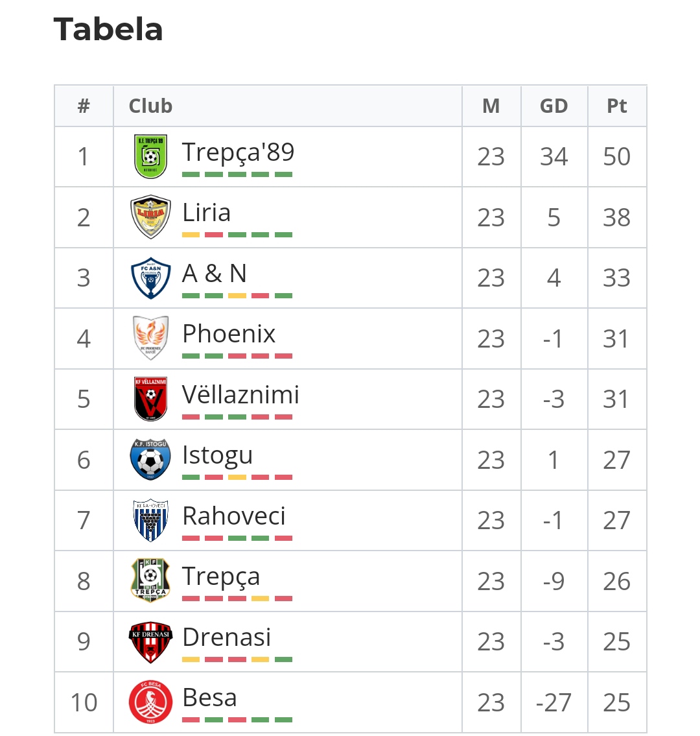This screenshot has height=736, width=700.
Task: Click the FC A&N blue crest
Action: pos(150,278)
